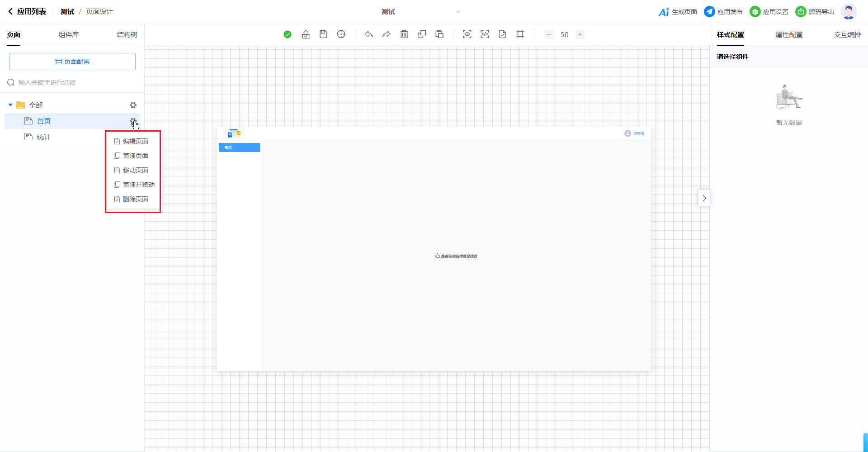Viewport: 868px width, 452px height.
Task: Click the paste clipboard icon
Action: click(x=439, y=34)
